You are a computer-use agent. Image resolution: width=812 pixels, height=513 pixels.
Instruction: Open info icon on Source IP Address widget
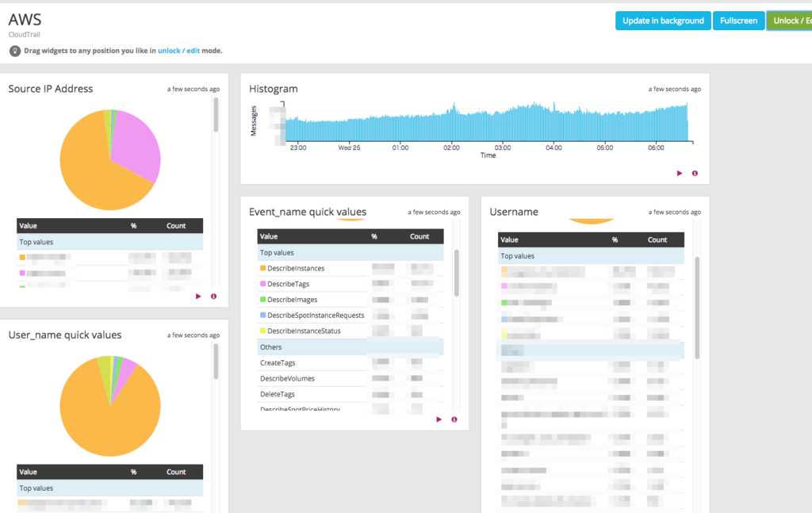click(213, 296)
